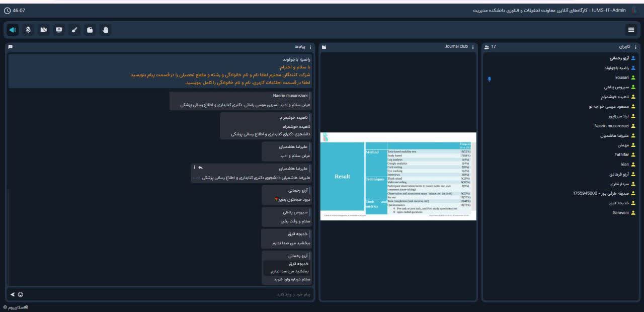Open the emoji picker in chat
Screen dimensions: 644x312
(x=21, y=294)
